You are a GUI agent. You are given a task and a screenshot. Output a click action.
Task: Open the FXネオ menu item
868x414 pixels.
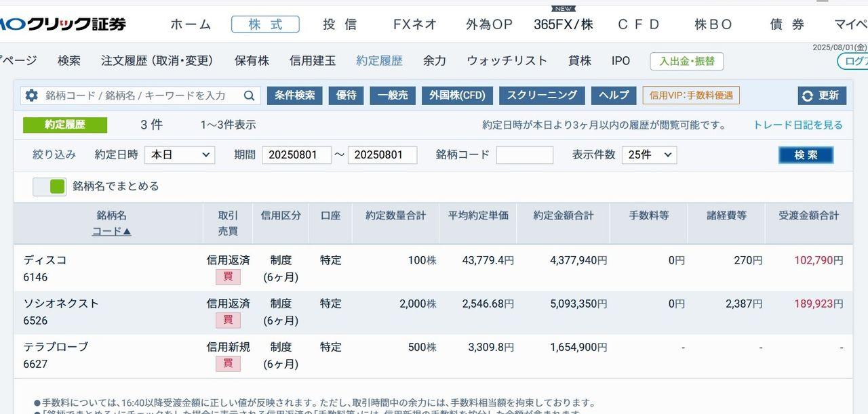[x=412, y=24]
